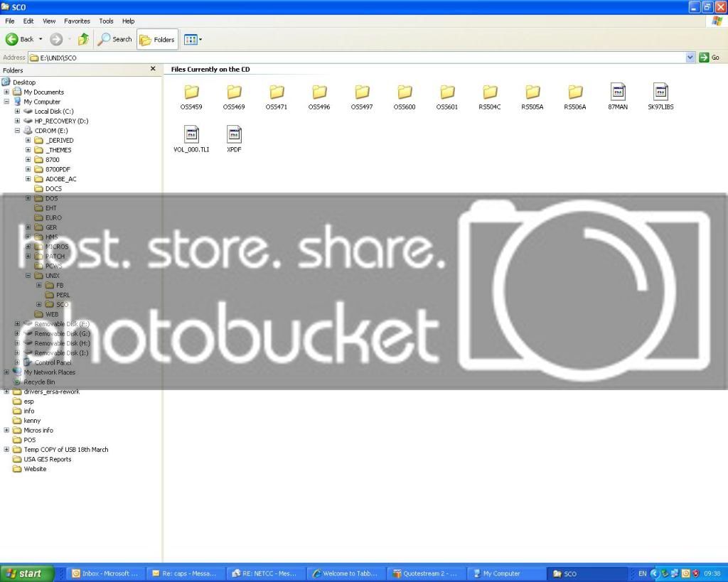This screenshot has width=728, height=582.
Task: Open the OS5459 folder
Action: [191, 97]
